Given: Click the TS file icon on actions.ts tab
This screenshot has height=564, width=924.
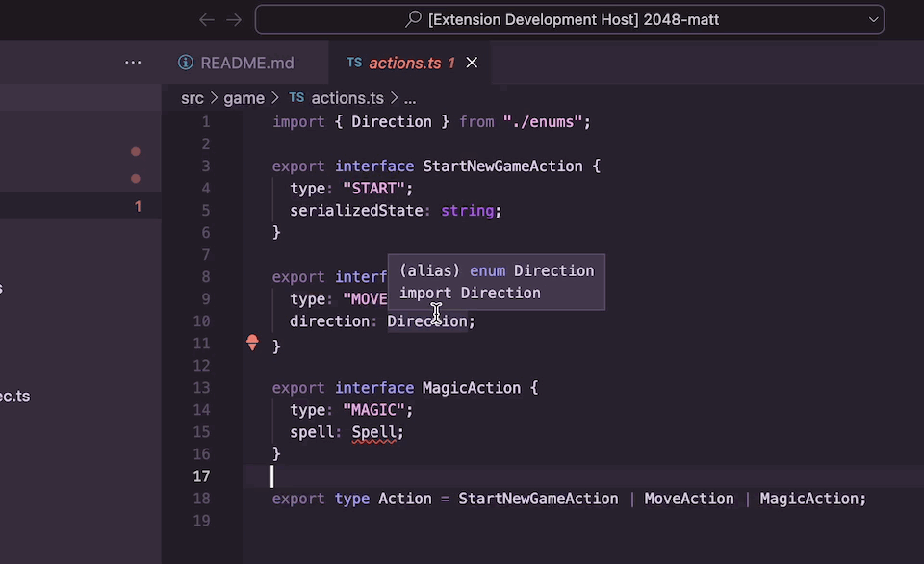Looking at the screenshot, I should pyautogui.click(x=354, y=63).
